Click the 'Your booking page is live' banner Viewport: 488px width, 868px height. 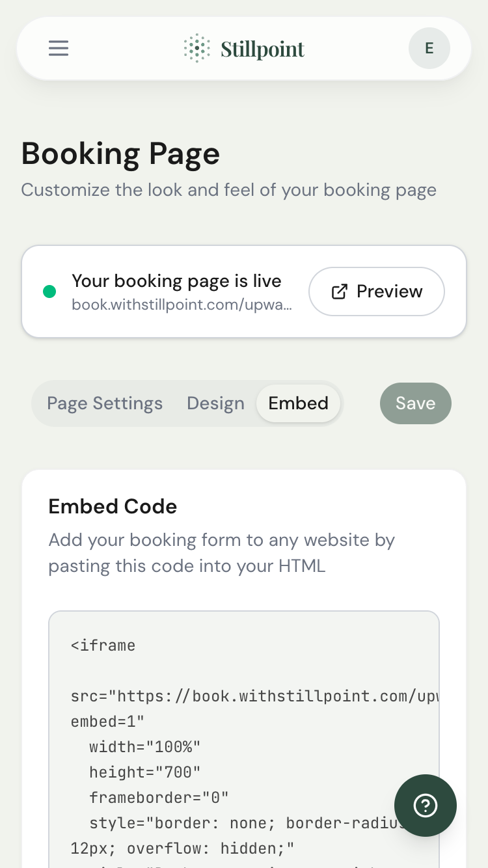tap(177, 280)
